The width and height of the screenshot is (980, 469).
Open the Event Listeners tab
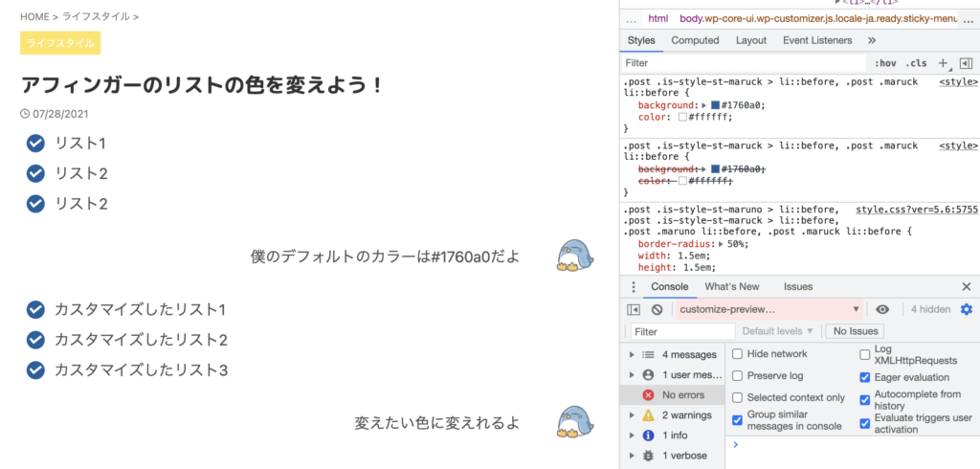(817, 40)
